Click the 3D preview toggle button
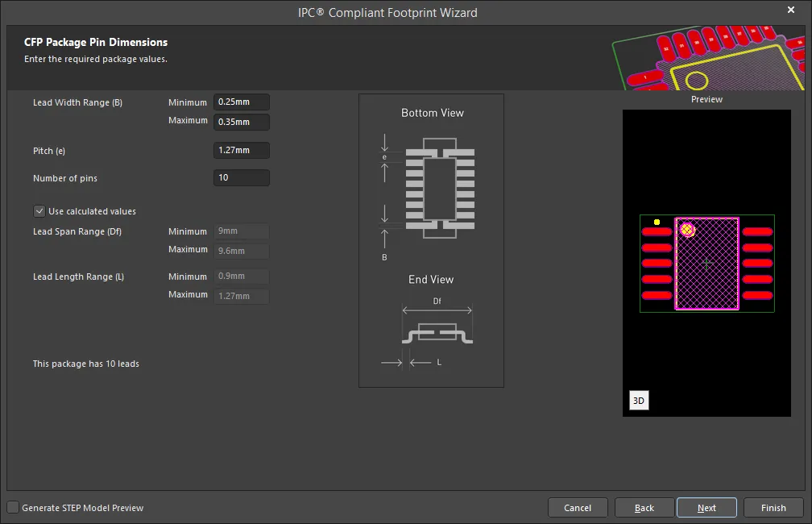This screenshot has width=812, height=524. click(x=639, y=400)
